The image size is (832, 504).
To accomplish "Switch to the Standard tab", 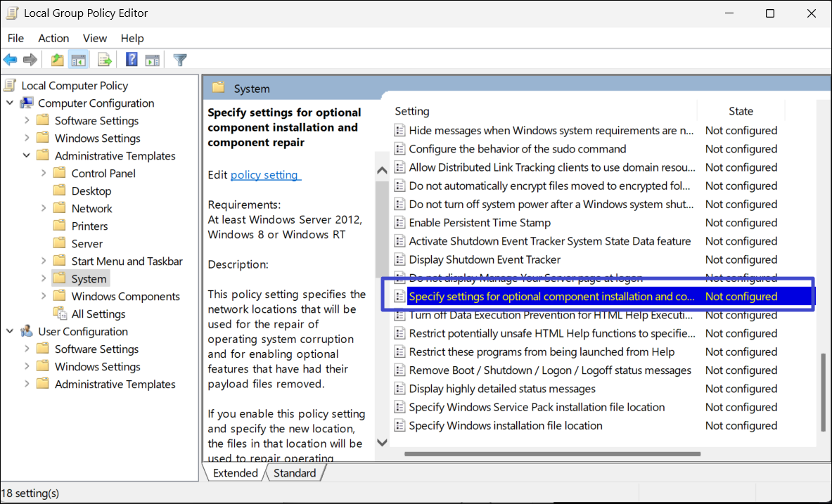I will point(294,473).
